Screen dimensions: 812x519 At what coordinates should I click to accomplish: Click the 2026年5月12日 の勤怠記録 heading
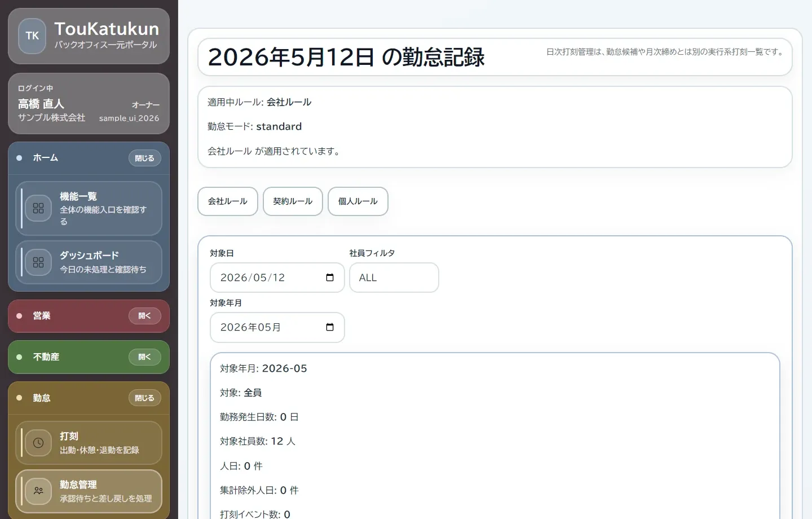(346, 57)
